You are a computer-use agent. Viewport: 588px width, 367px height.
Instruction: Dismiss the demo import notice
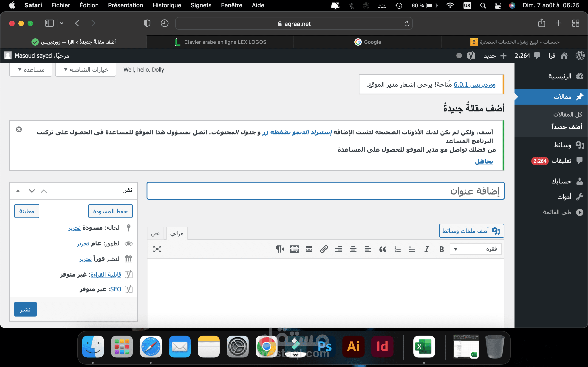click(x=19, y=129)
